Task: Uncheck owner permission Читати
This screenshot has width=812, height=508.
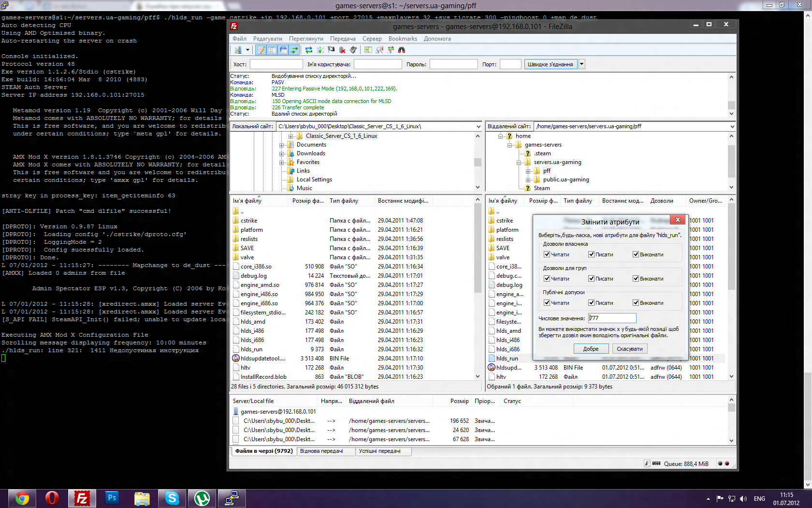Action: point(547,254)
